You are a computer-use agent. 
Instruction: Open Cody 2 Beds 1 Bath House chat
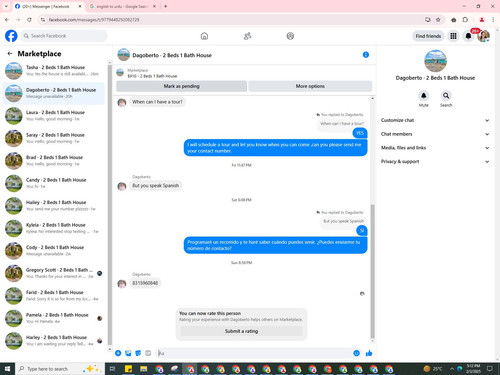pyautogui.click(x=53, y=251)
